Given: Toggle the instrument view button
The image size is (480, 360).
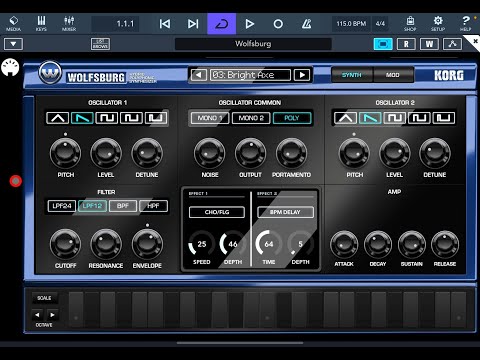Looking at the screenshot, I should point(383,44).
